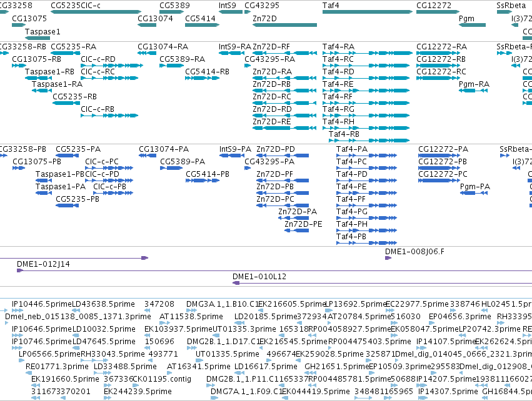Image resolution: width=532 pixels, height=401 pixels.
Task: Click BAC clone DME1-010L12
Action: (x=382, y=283)
